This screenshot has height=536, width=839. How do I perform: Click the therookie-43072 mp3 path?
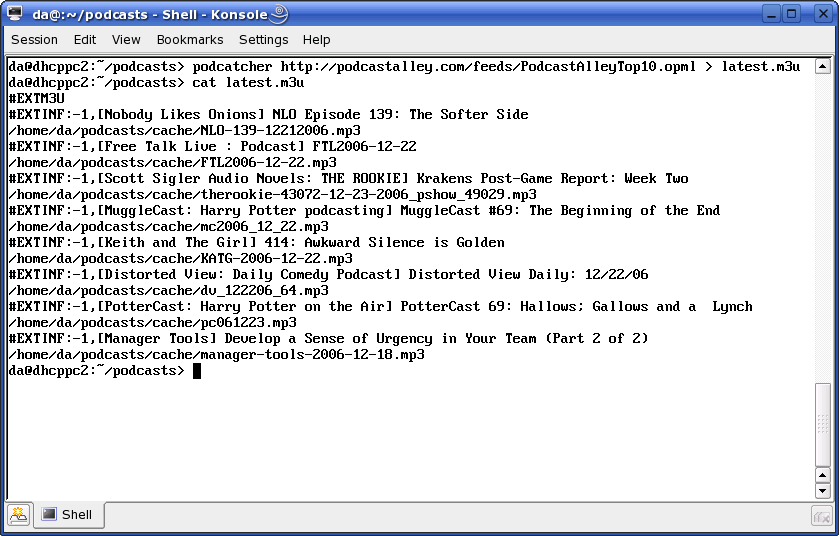pyautogui.click(x=273, y=195)
